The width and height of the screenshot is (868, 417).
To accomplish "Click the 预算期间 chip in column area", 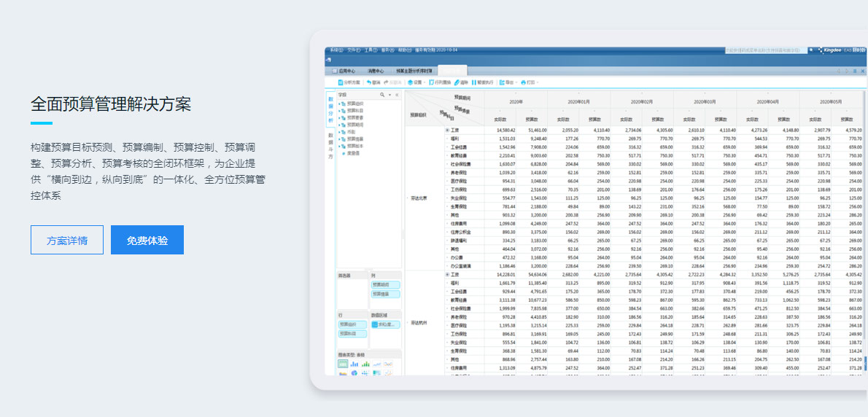I will [x=386, y=285].
